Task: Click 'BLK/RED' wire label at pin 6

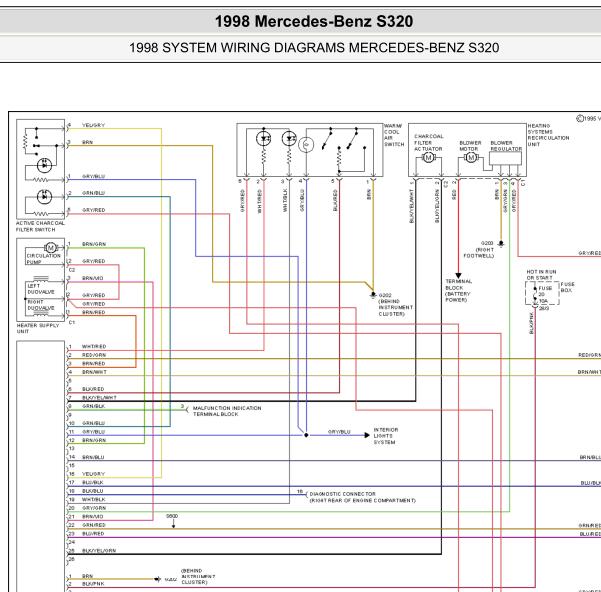Action: 93,389
